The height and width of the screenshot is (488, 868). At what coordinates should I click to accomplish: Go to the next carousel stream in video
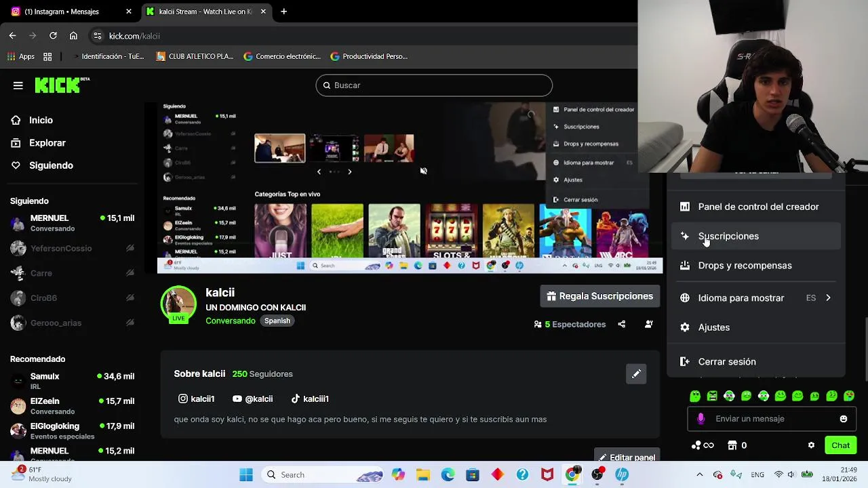350,172
